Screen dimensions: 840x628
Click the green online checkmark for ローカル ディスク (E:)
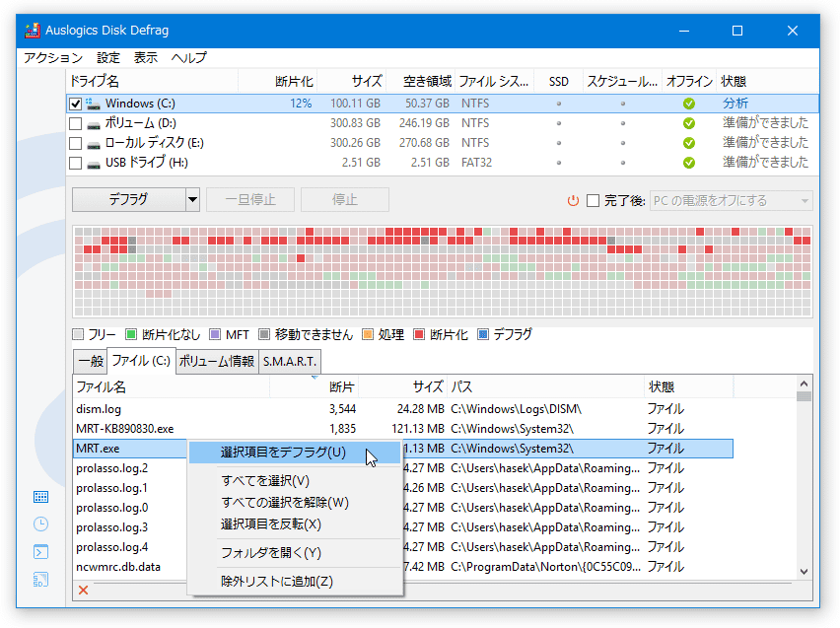tap(689, 143)
